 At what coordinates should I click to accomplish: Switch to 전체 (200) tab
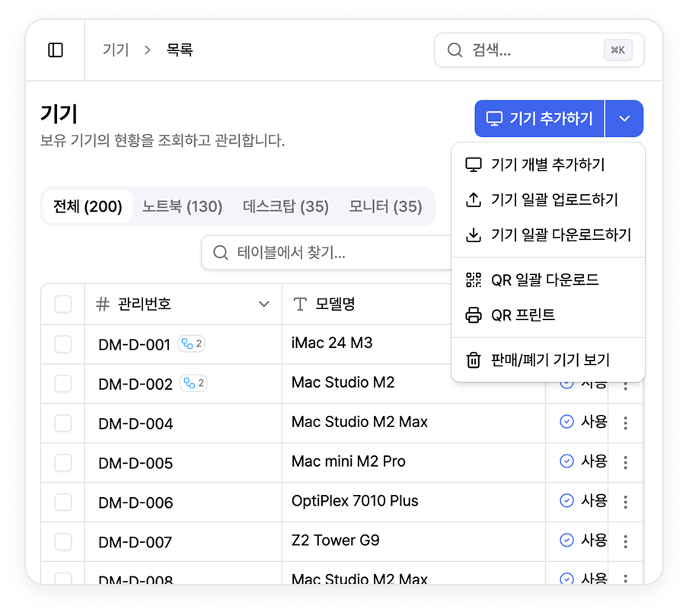coord(88,206)
